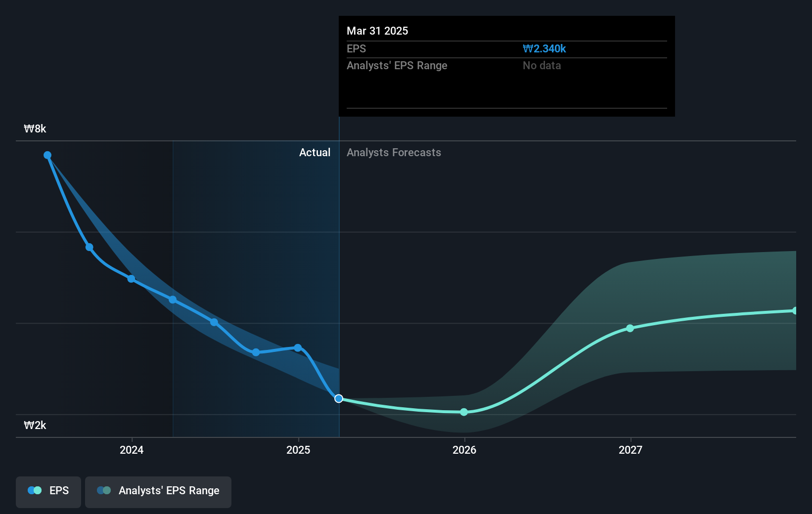Select the EPS data point at 2025 peak
This screenshot has width=812, height=514.
tap(298, 348)
